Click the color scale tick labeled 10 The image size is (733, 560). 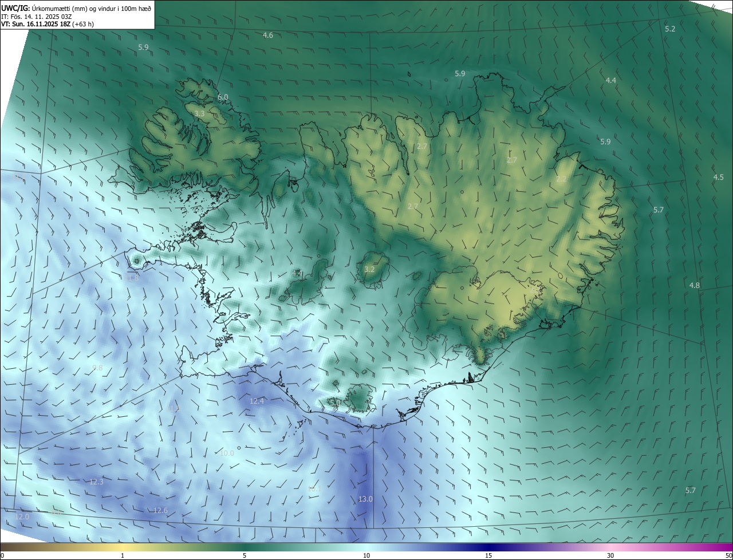pos(366,555)
